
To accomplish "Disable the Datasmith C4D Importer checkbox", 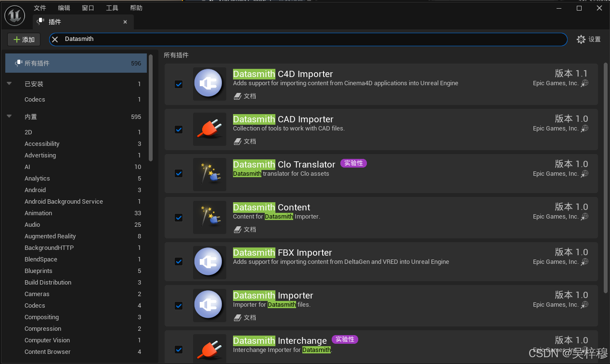I will 179,84.
